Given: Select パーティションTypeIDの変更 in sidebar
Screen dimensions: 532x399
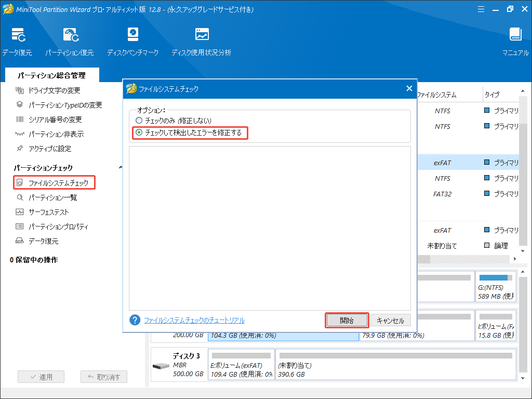Looking at the screenshot, I should pos(59,105).
